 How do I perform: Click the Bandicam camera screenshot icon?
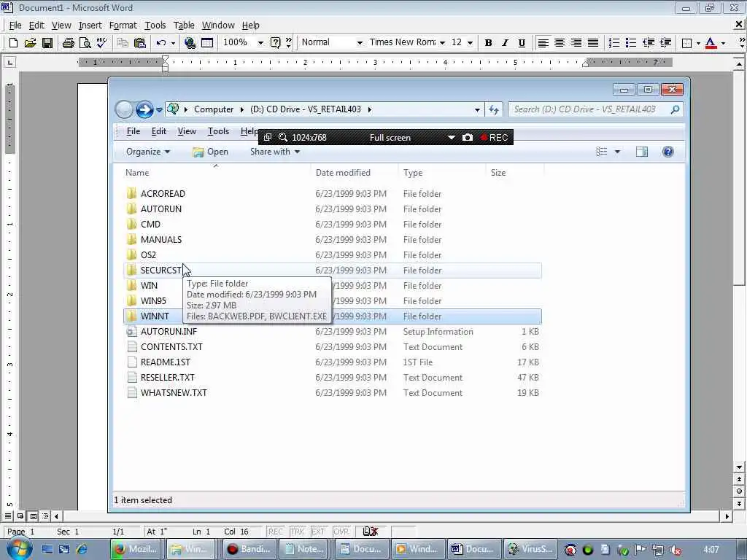pos(468,138)
